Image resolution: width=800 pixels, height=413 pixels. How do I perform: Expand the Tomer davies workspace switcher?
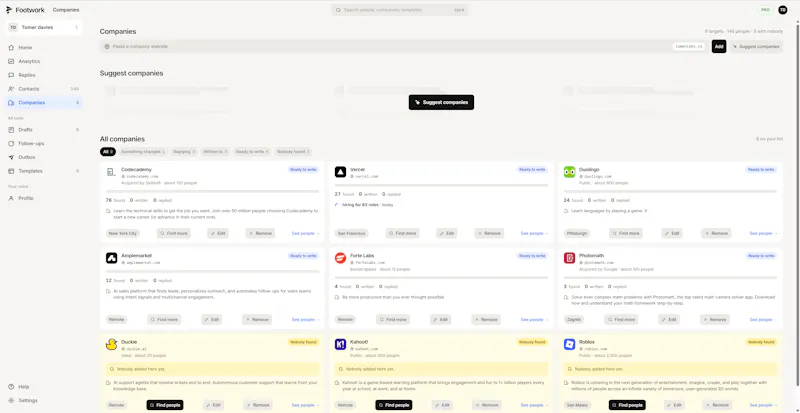tap(44, 28)
